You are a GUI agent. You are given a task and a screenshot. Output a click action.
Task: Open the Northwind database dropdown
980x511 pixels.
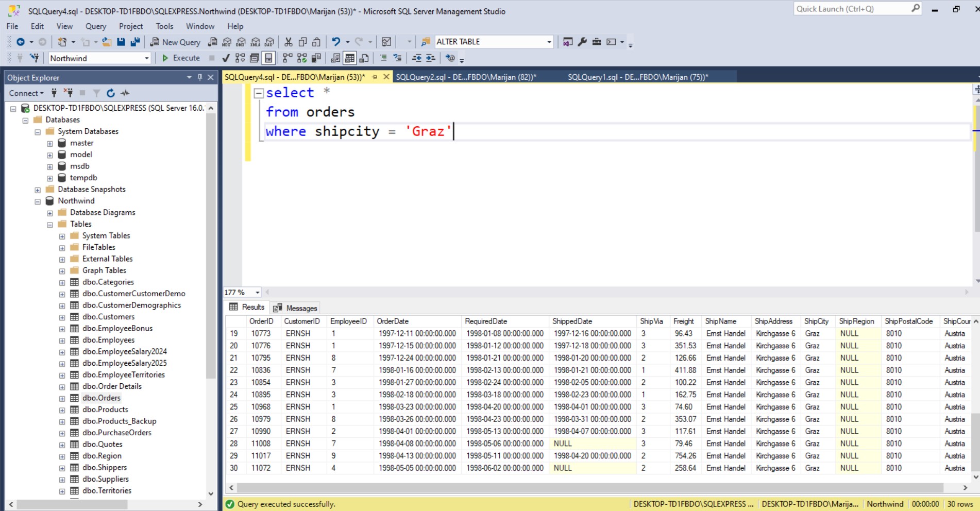146,58
